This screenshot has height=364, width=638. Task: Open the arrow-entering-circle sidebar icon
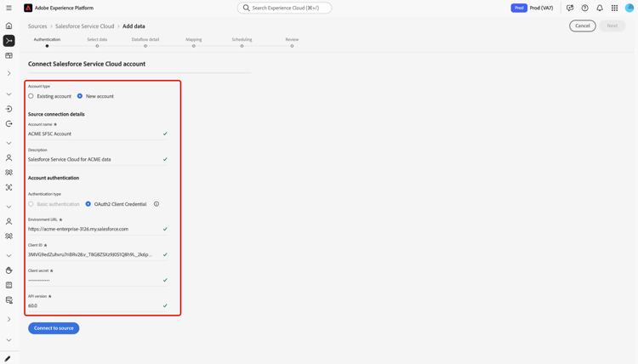click(x=9, y=109)
